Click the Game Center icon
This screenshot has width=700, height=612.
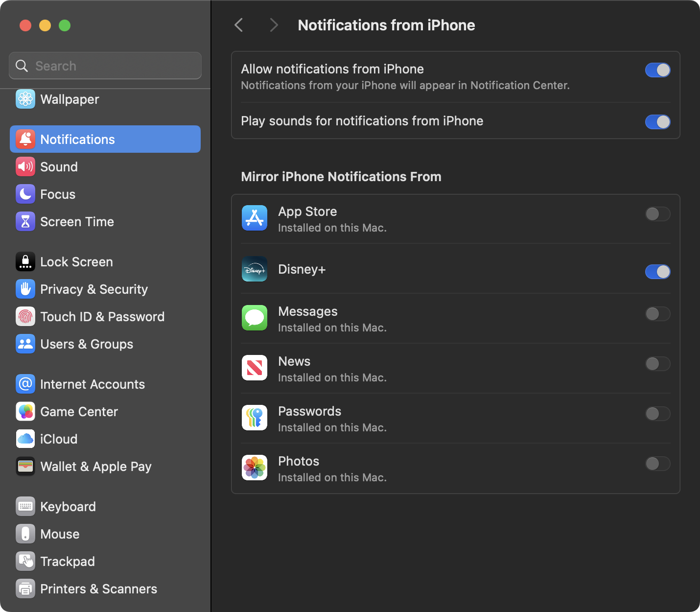[x=25, y=412]
